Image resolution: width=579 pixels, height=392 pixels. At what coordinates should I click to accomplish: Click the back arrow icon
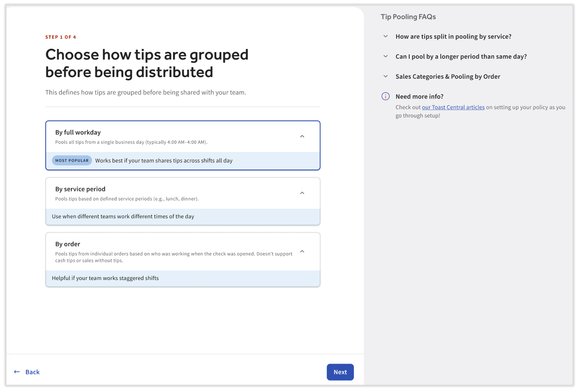click(x=17, y=372)
